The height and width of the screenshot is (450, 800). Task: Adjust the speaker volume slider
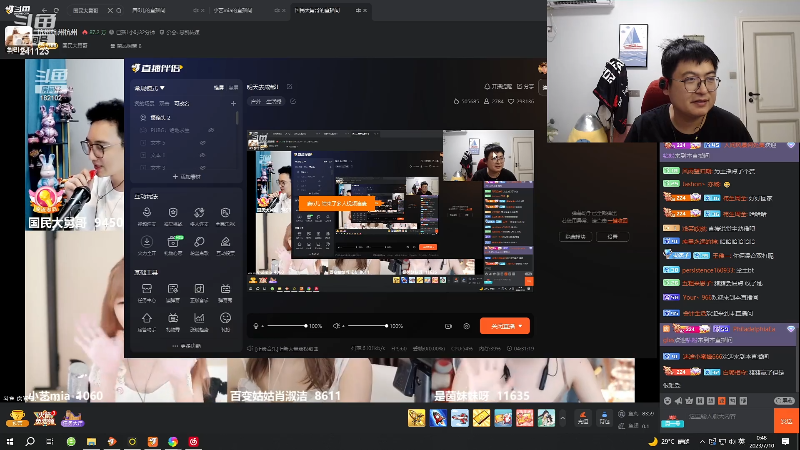tap(367, 326)
